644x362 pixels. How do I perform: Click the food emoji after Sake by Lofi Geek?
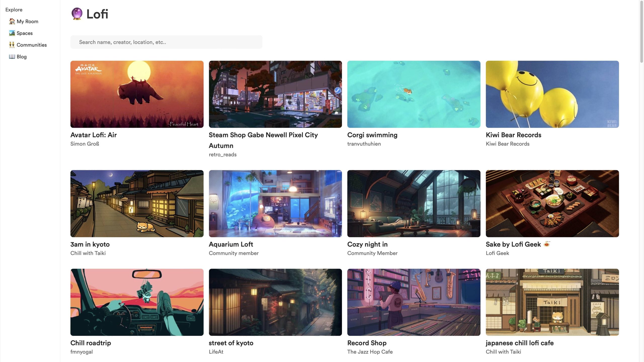pyautogui.click(x=547, y=244)
